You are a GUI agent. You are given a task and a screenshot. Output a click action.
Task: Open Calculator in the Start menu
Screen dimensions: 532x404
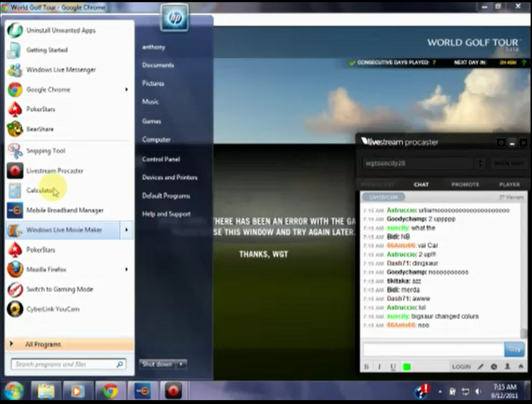point(40,191)
